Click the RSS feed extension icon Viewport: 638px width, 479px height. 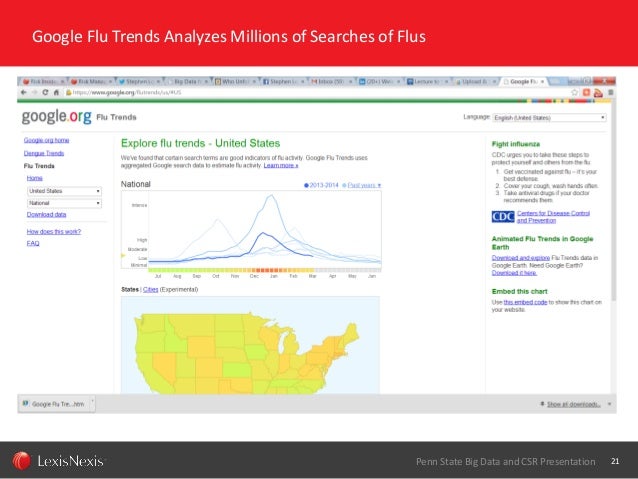point(598,93)
